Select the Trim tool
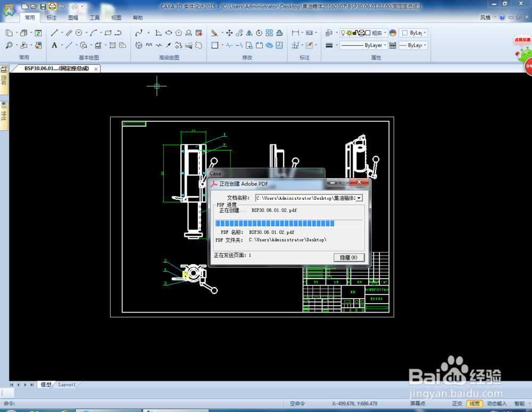 pos(229,45)
